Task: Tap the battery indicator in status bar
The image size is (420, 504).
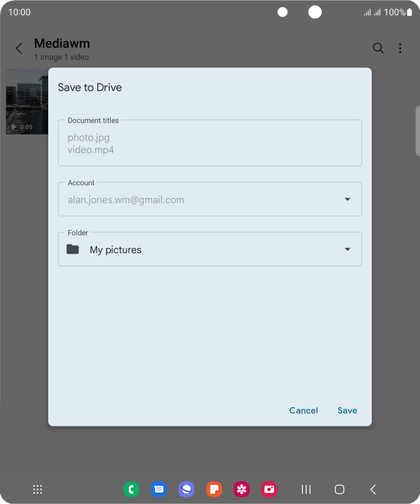Action: (x=409, y=12)
